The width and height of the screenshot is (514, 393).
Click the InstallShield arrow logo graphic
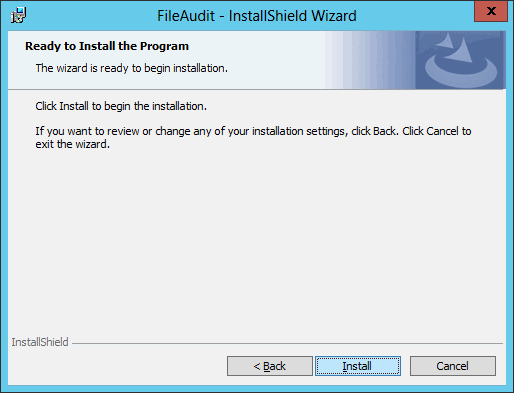pos(460,60)
